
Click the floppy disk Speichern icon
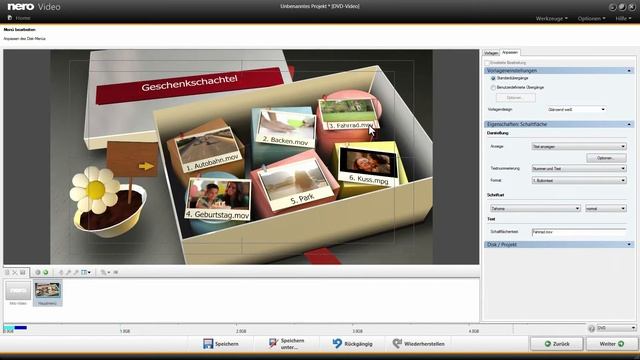point(208,344)
